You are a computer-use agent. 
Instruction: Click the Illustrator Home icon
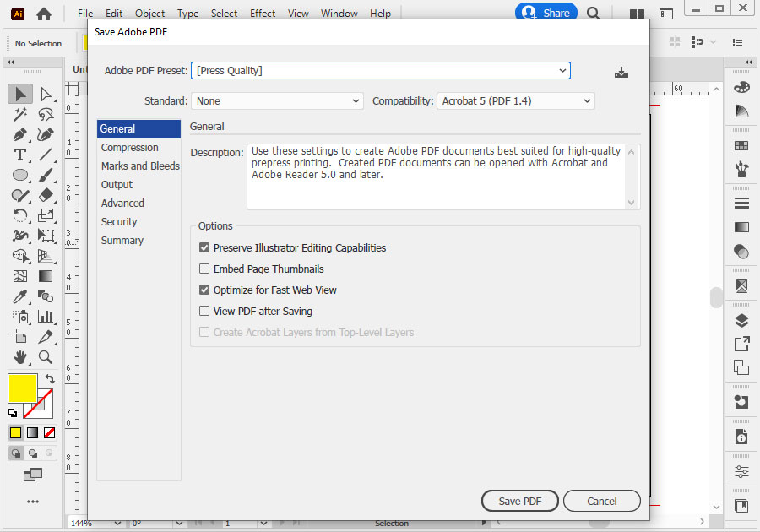(44, 14)
